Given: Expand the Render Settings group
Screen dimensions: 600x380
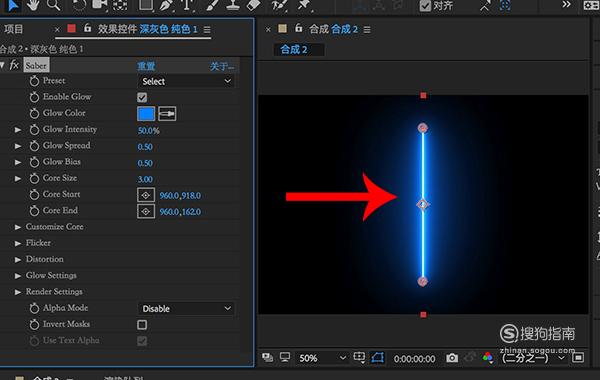Looking at the screenshot, I should point(18,292).
